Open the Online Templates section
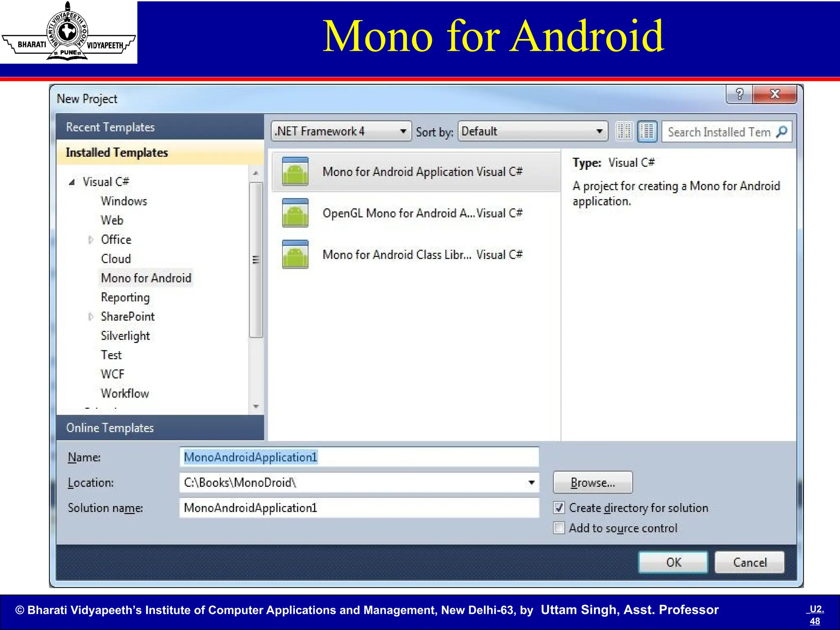Screen dimensions: 840x630 point(160,428)
